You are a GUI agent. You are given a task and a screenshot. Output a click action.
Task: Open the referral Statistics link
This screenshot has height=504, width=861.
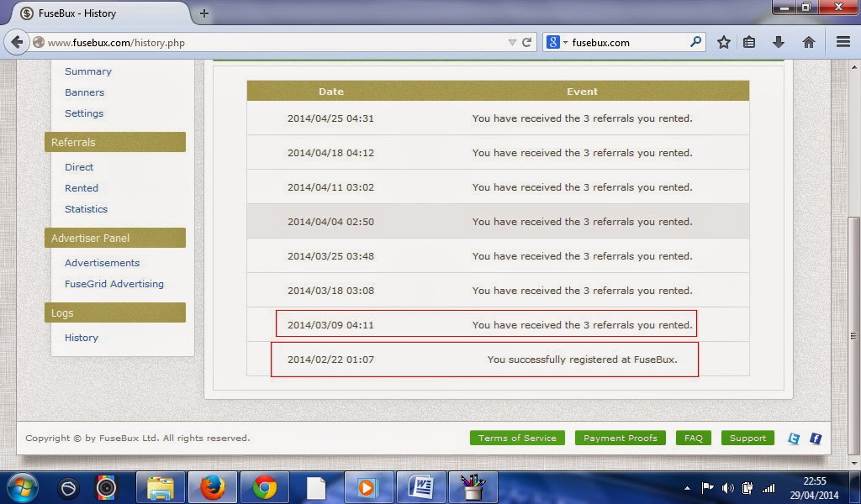[x=87, y=208]
